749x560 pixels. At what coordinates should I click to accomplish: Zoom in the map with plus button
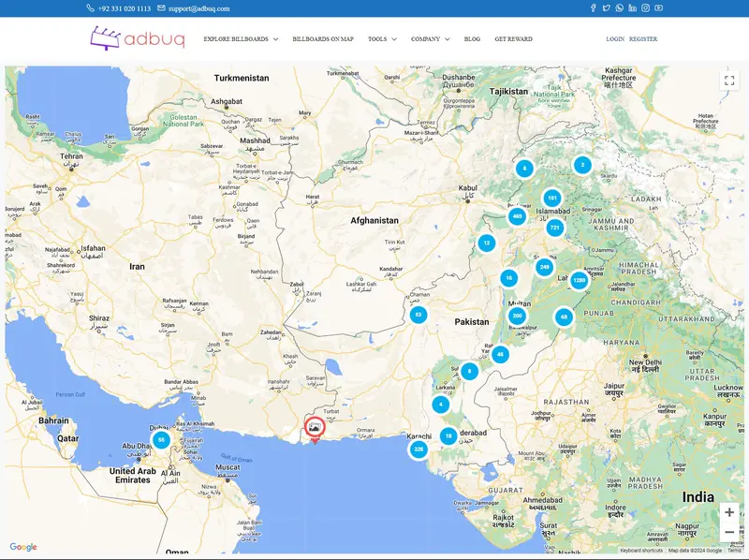[729, 512]
